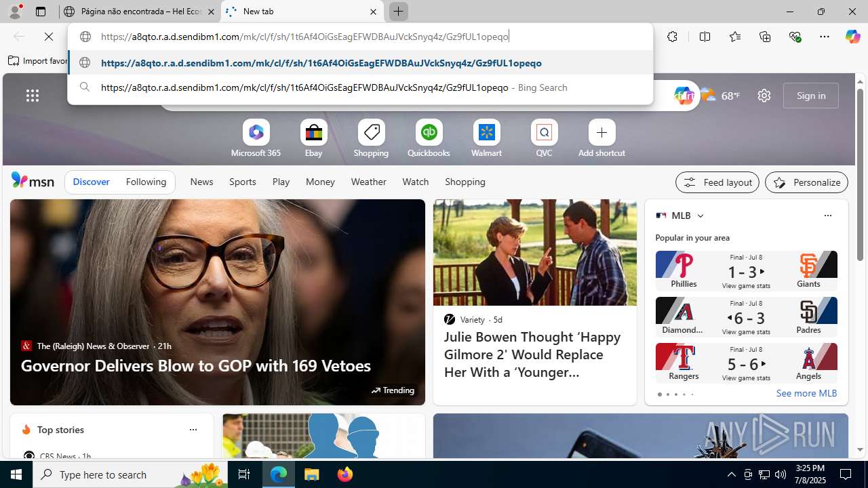Open the Weather menu item
Screen dimensions: 868x488
coord(368,182)
